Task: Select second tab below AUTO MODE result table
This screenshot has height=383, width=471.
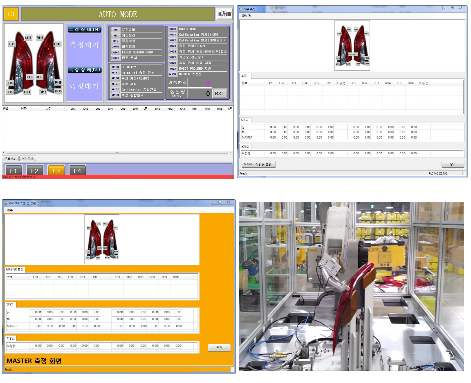Action: tap(27, 158)
